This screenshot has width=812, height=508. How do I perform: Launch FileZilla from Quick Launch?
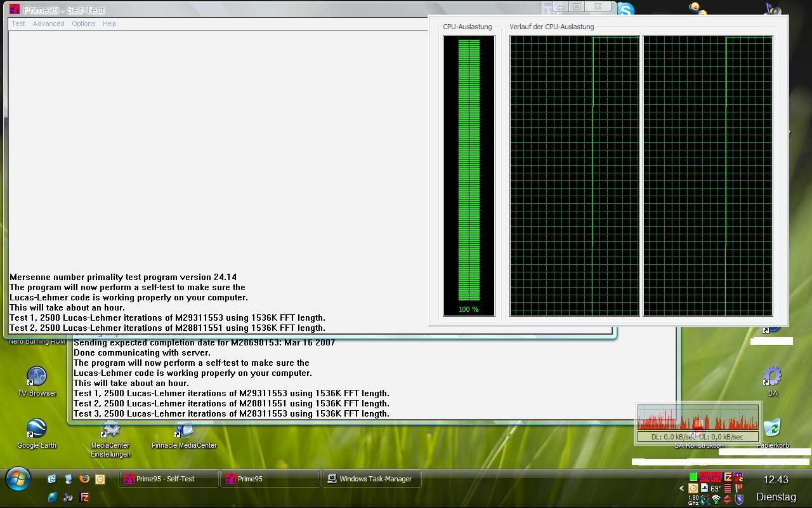click(84, 497)
